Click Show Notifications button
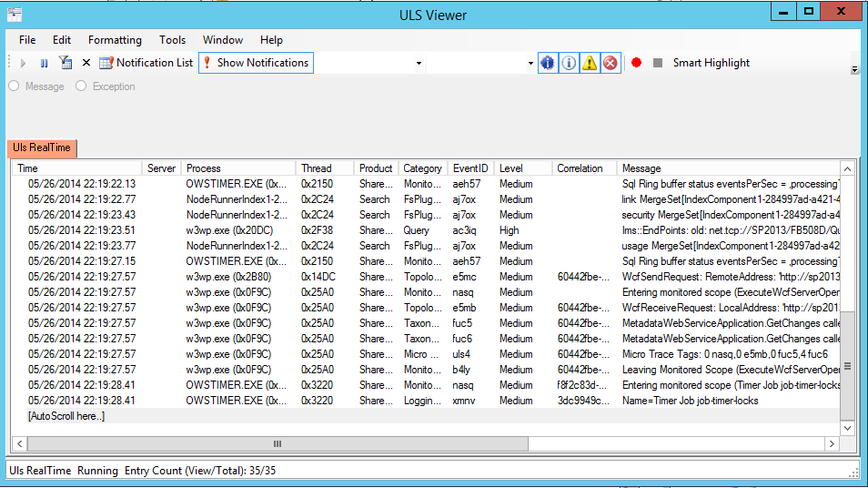 click(256, 63)
